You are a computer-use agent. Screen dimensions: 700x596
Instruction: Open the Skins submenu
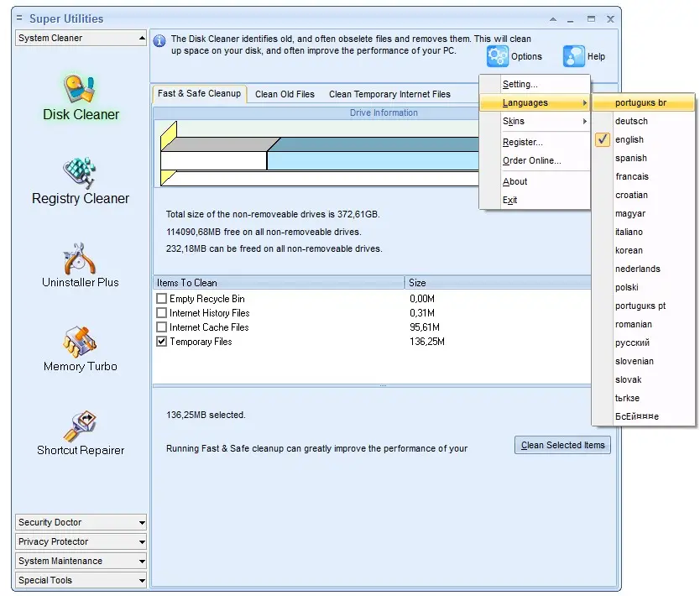(x=535, y=121)
